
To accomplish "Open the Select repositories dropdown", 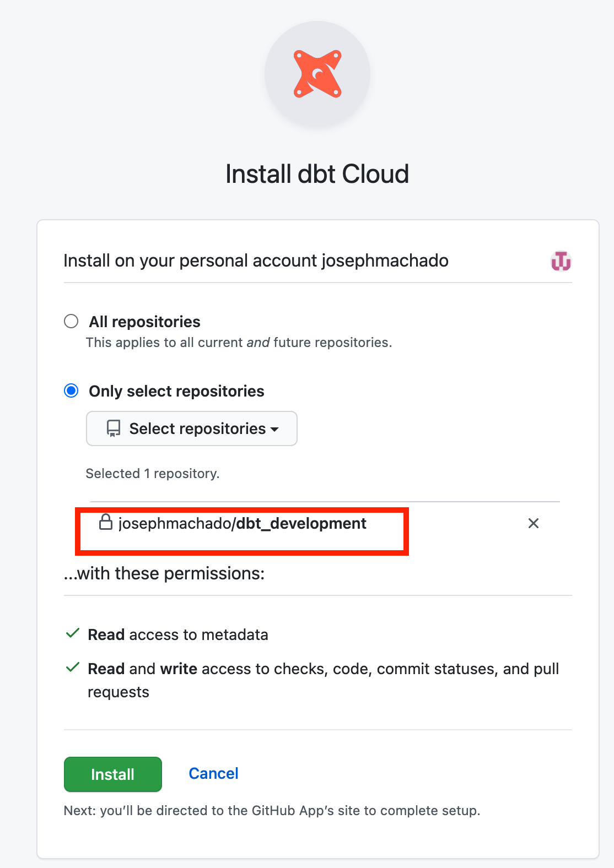I will coord(191,428).
